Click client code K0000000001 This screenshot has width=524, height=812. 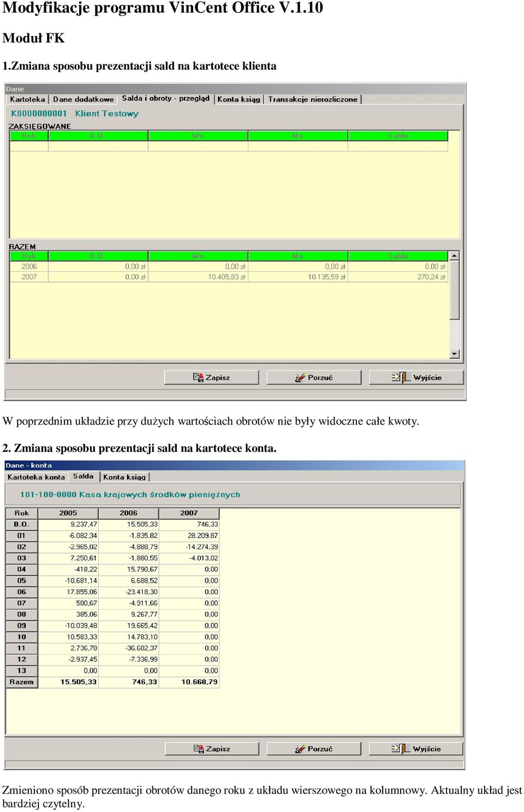point(39,114)
